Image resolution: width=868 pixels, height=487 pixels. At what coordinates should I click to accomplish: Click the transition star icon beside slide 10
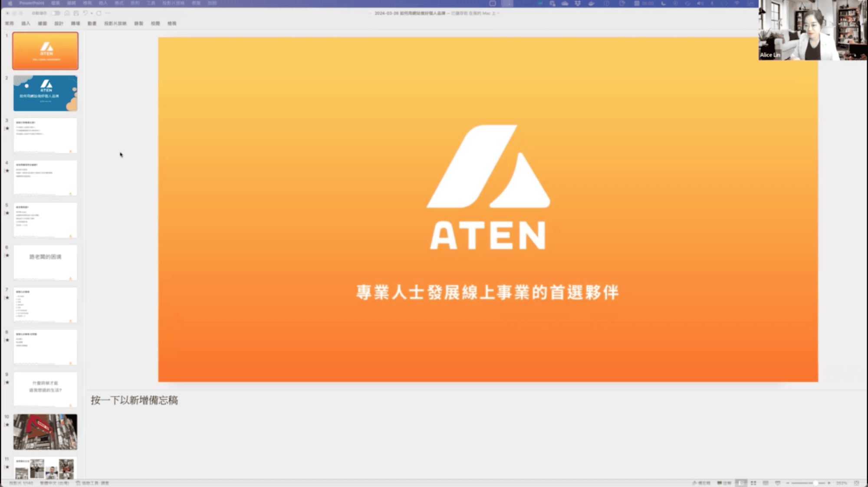(x=7, y=425)
